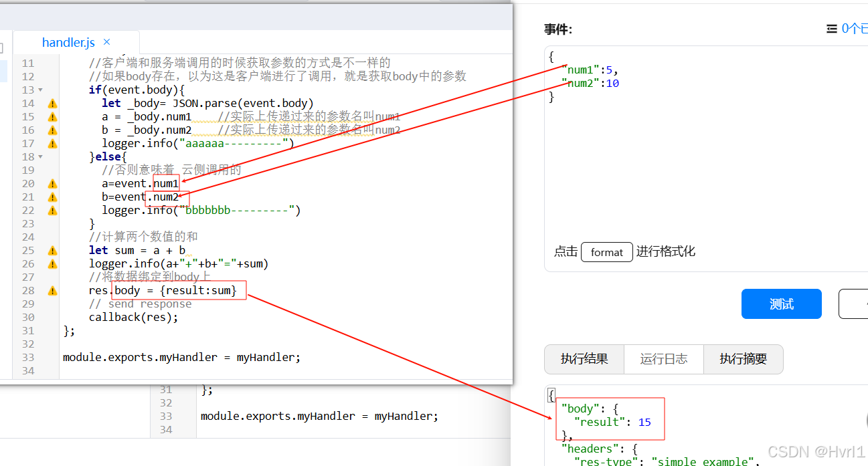
Task: Click the warning icon on line 26
Action: [52, 264]
